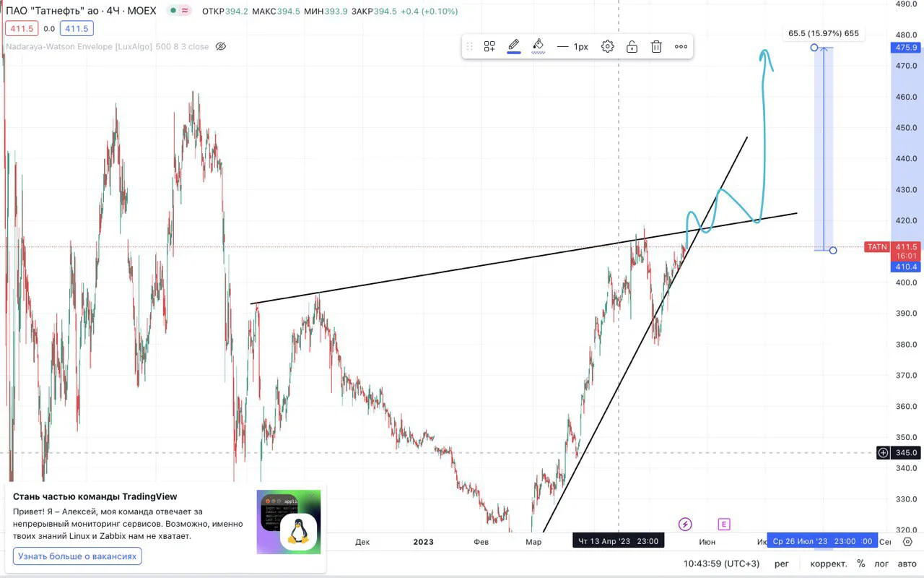This screenshot has width=924, height=578.
Task: Toggle the коррект. adjustment option
Action: coord(828,564)
